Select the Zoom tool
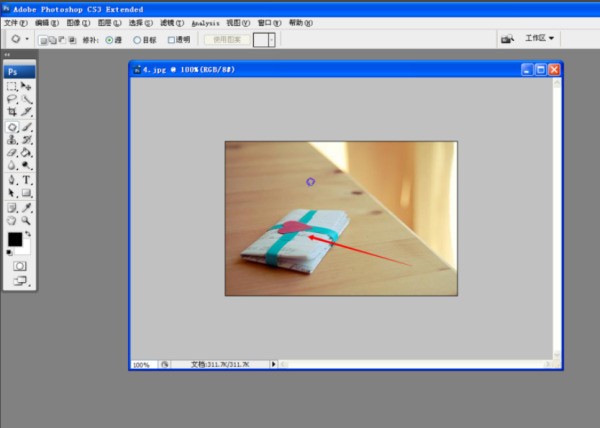The image size is (600, 428). click(x=26, y=221)
